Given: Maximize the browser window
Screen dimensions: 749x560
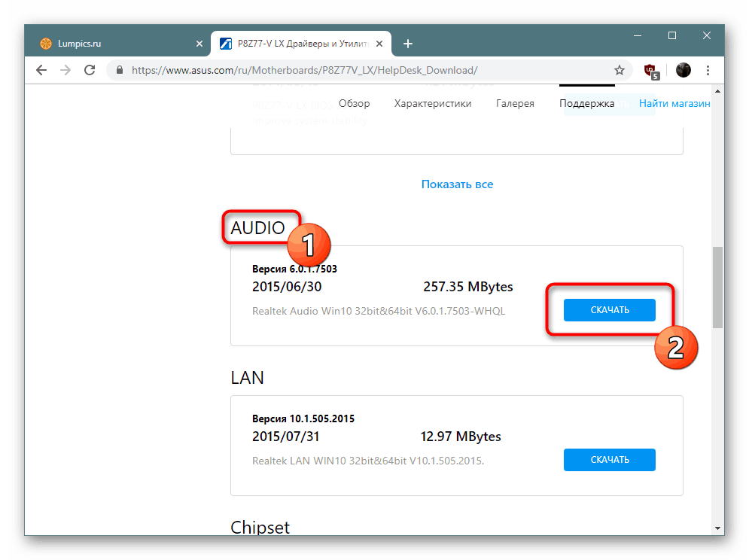Looking at the screenshot, I should [x=672, y=35].
